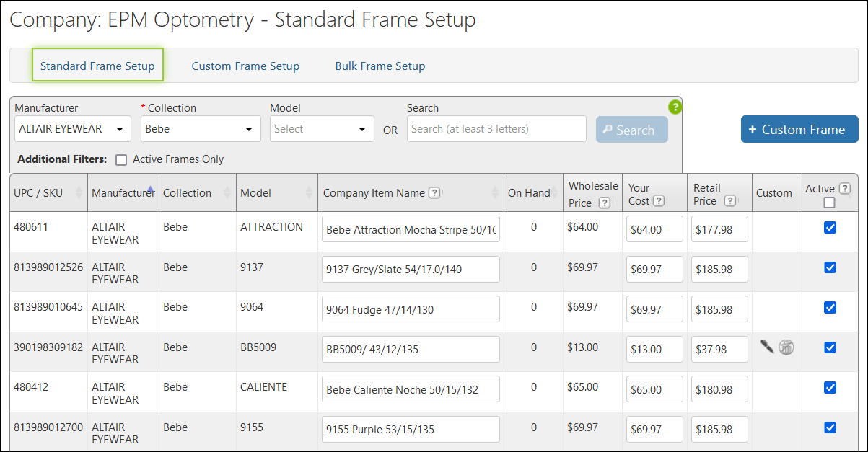This screenshot has width=868, height=452.
Task: Open the Manufacturer dropdown
Action: (73, 128)
